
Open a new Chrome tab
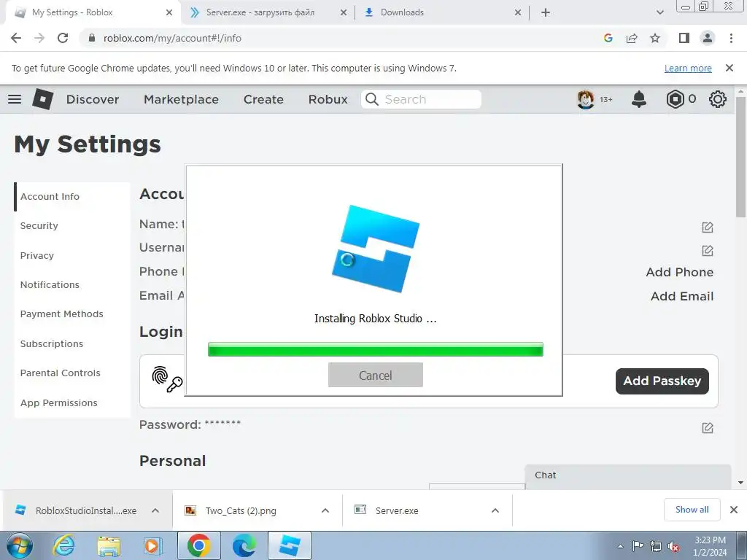tap(546, 12)
